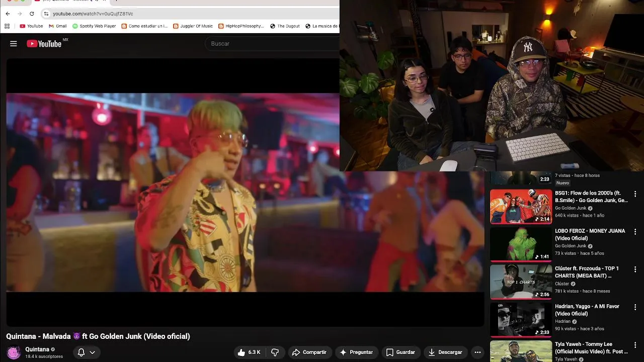Viewport: 644px width, 362px height.
Task: Open Hadrian, Yaggo - A Mi Favor thumbnail
Action: (x=521, y=320)
